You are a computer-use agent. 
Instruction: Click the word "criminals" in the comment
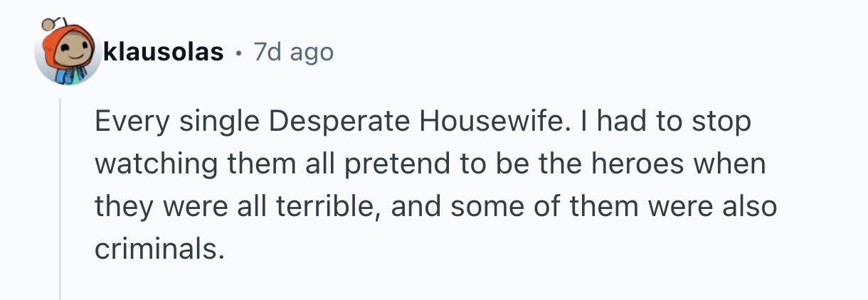tap(154, 248)
